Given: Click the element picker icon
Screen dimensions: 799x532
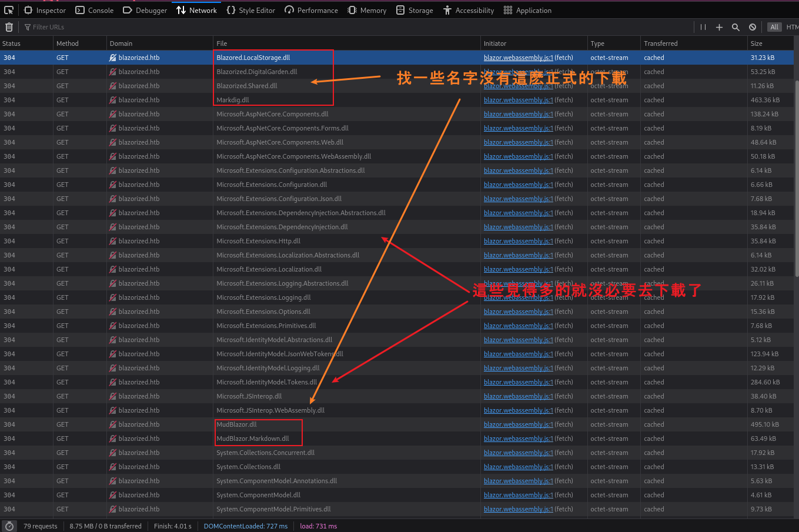Looking at the screenshot, I should pyautogui.click(x=9, y=10).
